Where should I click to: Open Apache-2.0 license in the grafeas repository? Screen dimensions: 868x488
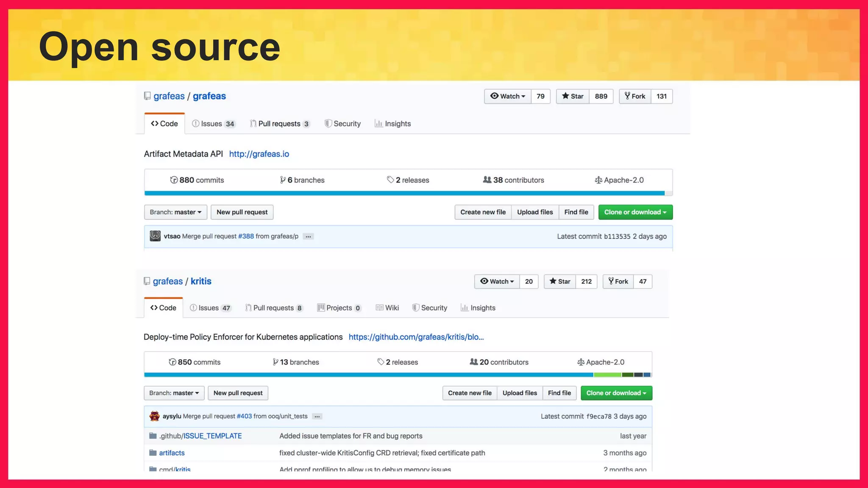click(619, 180)
